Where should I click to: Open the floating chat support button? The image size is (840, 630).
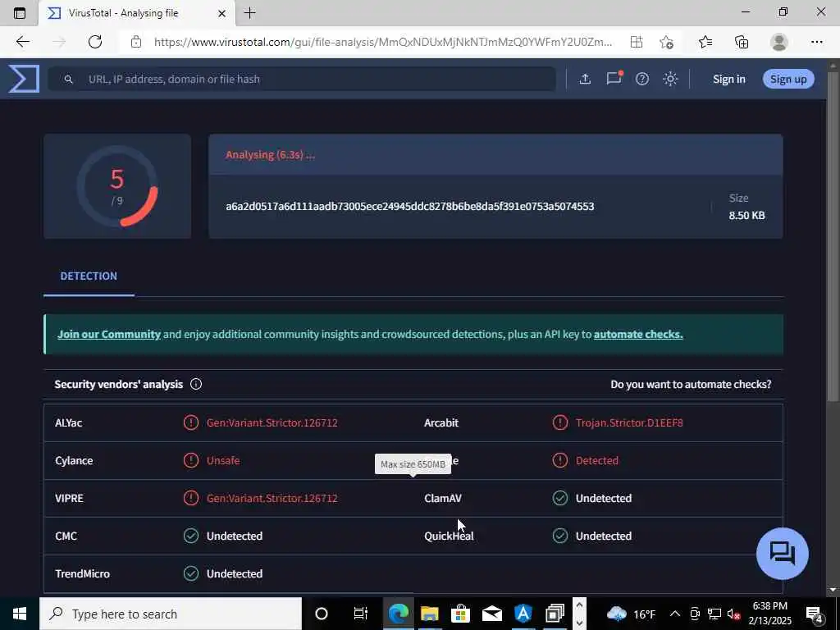(782, 554)
